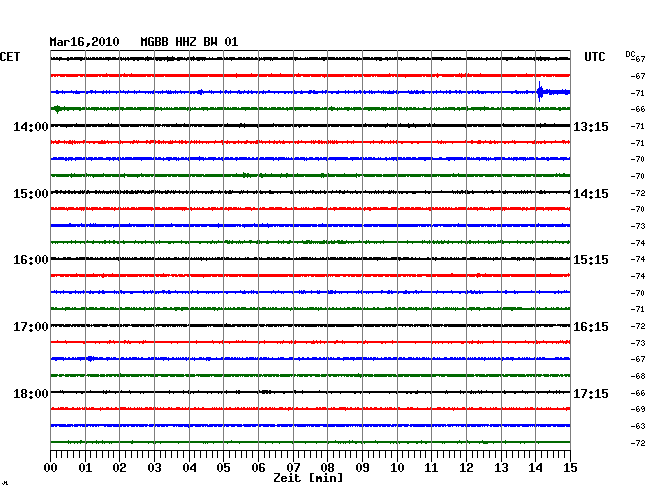Viewport: 650px width, 494px height.
Task: Click minute 13 on the time axis
Action: (x=501, y=468)
